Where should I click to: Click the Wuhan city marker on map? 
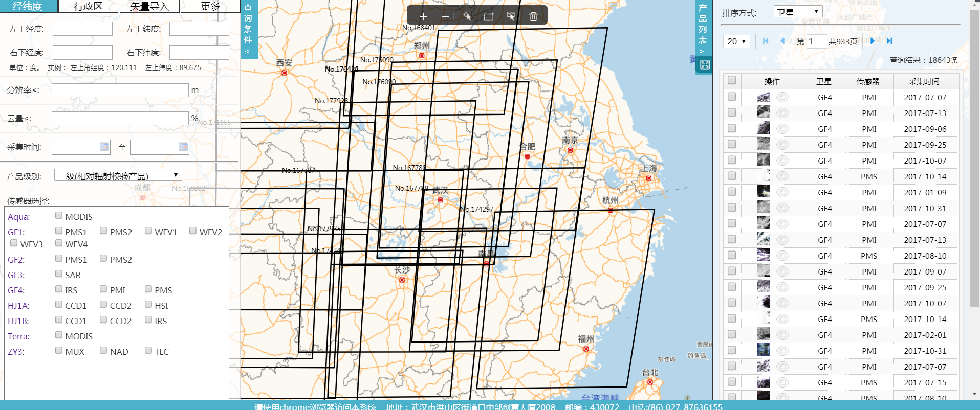coord(440,200)
